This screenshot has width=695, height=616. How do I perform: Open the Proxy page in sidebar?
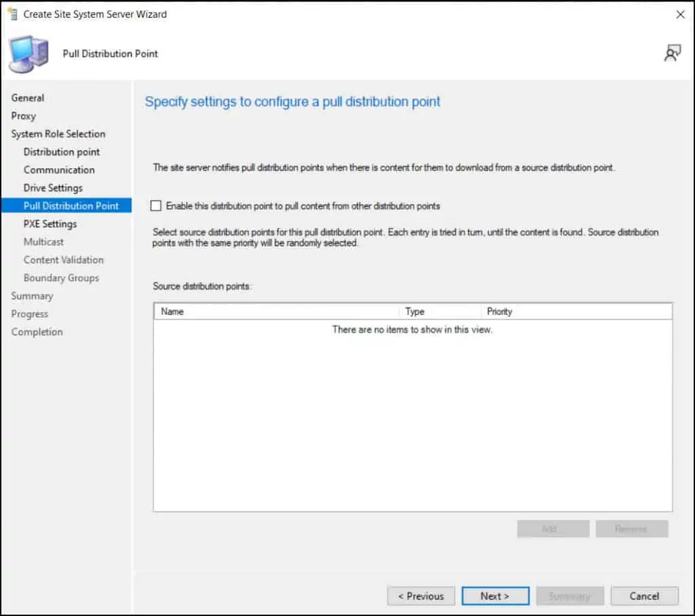click(24, 116)
